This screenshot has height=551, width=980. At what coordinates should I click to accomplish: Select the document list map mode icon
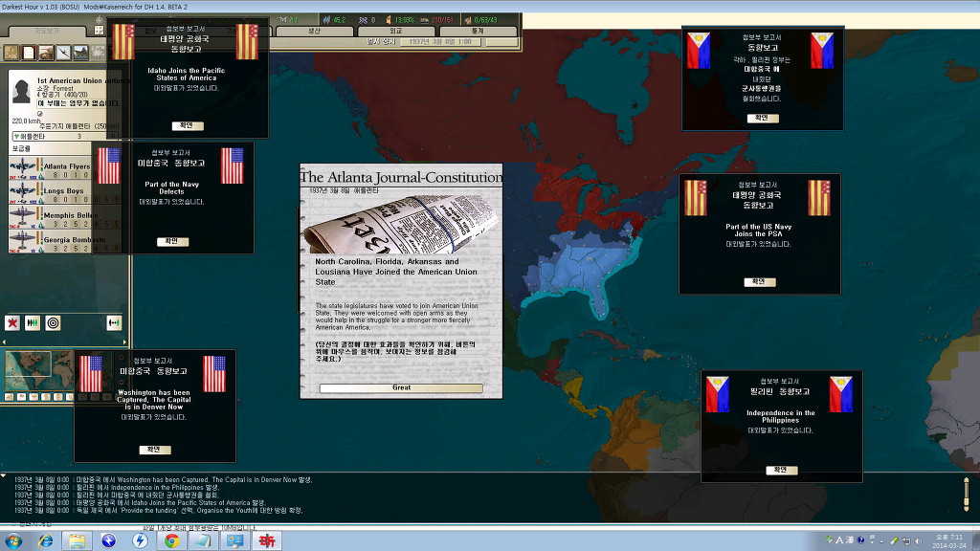point(29,53)
